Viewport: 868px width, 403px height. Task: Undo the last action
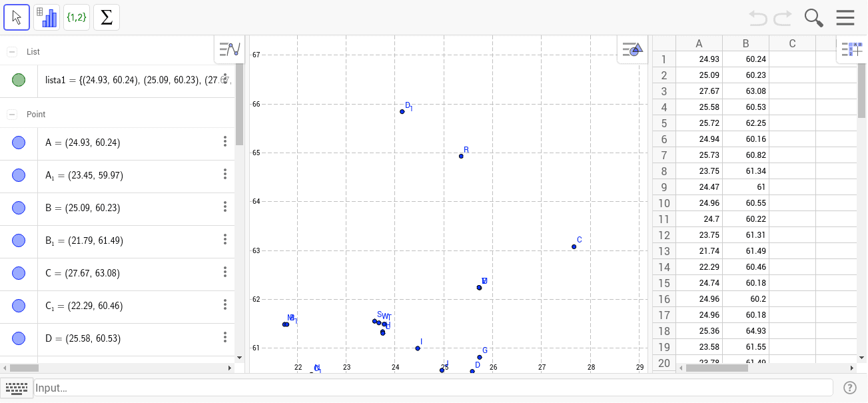coord(757,17)
